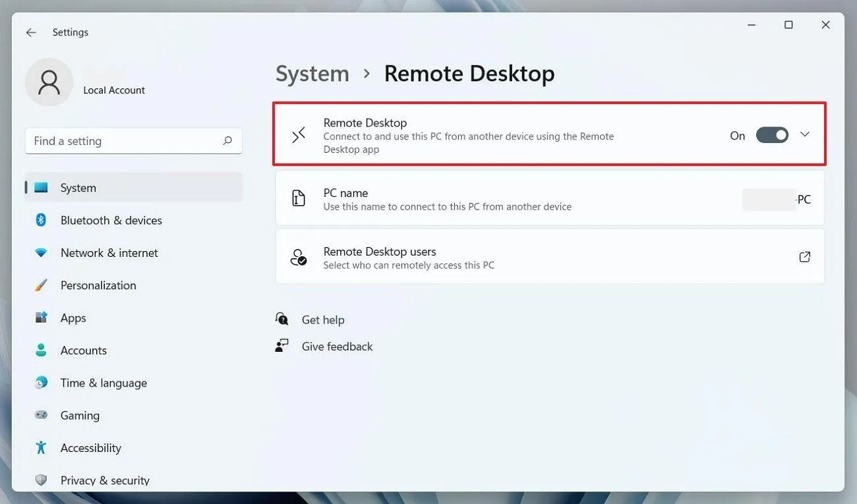This screenshot has height=504, width=857.
Task: Open Remote Desktop users settings
Action: coord(550,257)
